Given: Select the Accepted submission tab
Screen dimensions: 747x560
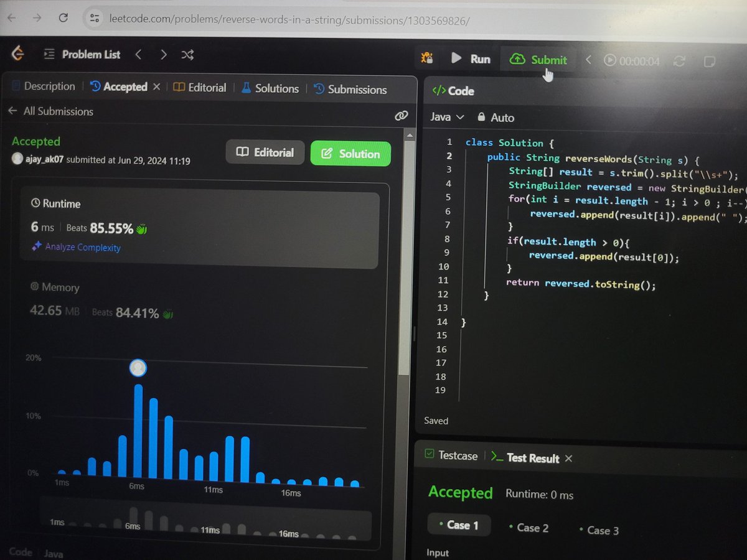Looking at the screenshot, I should click(x=119, y=87).
